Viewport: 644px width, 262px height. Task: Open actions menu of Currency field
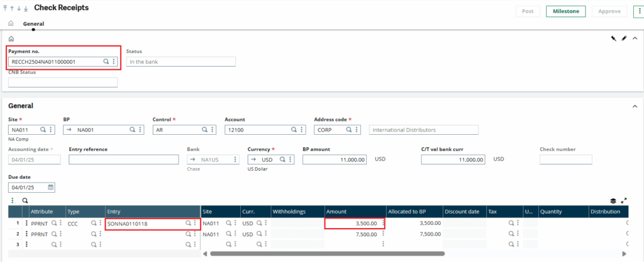coord(290,159)
